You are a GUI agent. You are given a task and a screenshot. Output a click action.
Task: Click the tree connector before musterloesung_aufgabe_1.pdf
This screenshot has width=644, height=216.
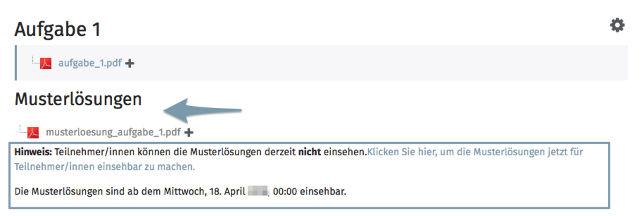click(x=23, y=128)
